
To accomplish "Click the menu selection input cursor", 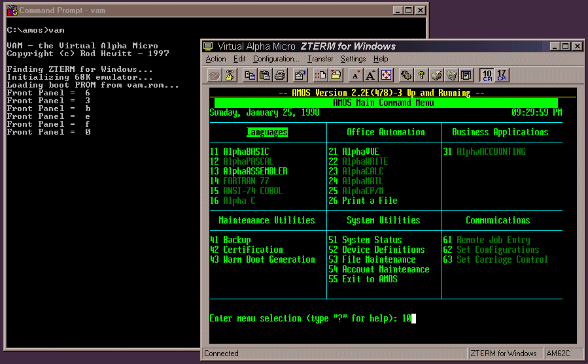I will tap(413, 318).
